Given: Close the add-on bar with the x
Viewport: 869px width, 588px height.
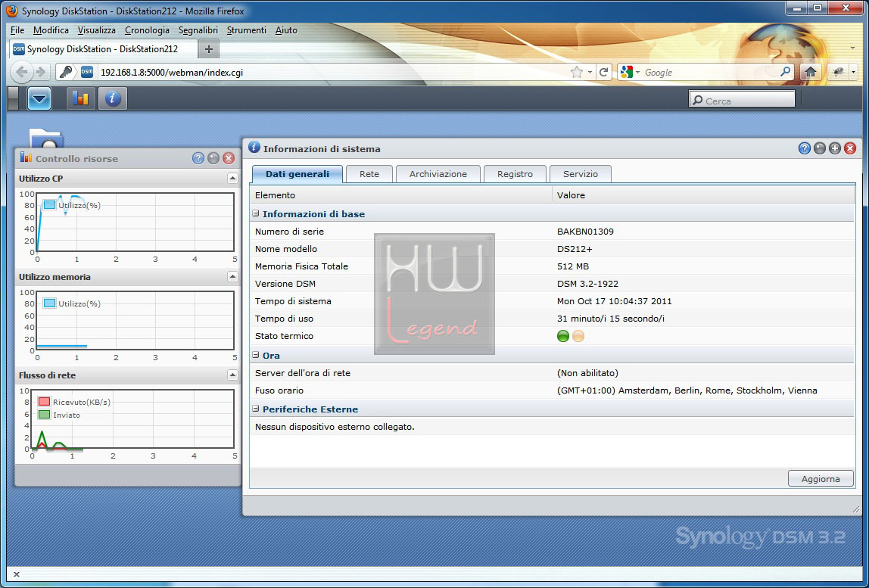Looking at the screenshot, I should pos(16,574).
